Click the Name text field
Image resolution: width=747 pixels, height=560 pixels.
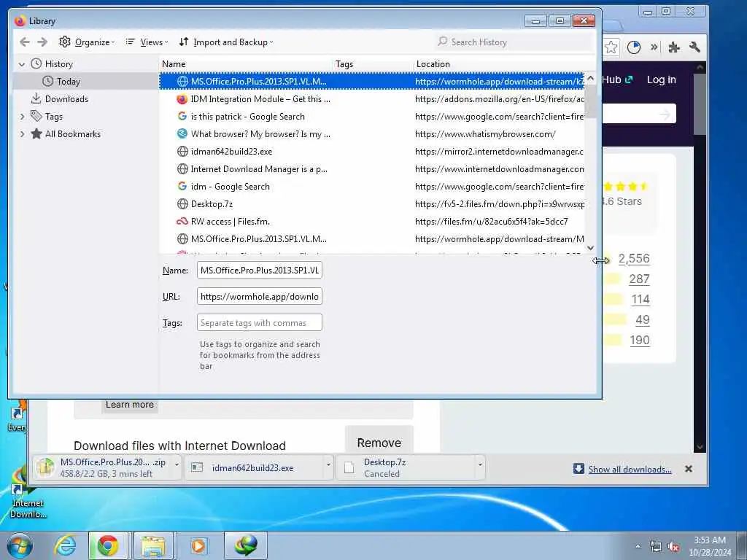click(x=259, y=270)
